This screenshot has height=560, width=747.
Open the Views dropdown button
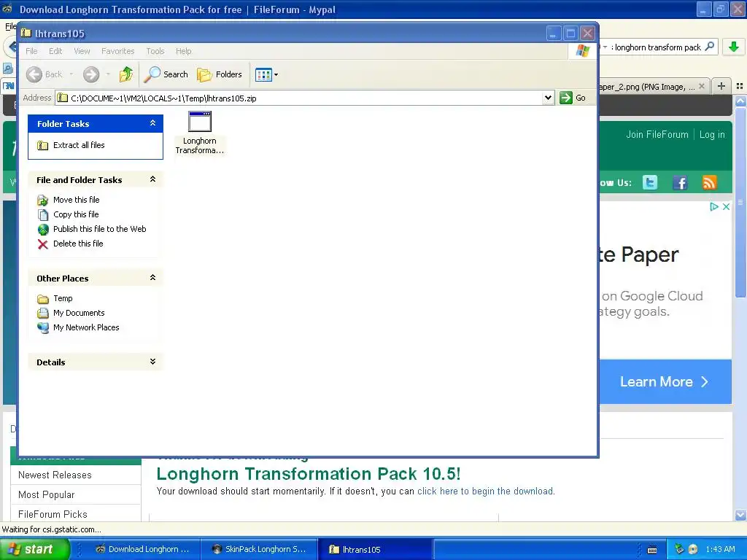point(266,74)
